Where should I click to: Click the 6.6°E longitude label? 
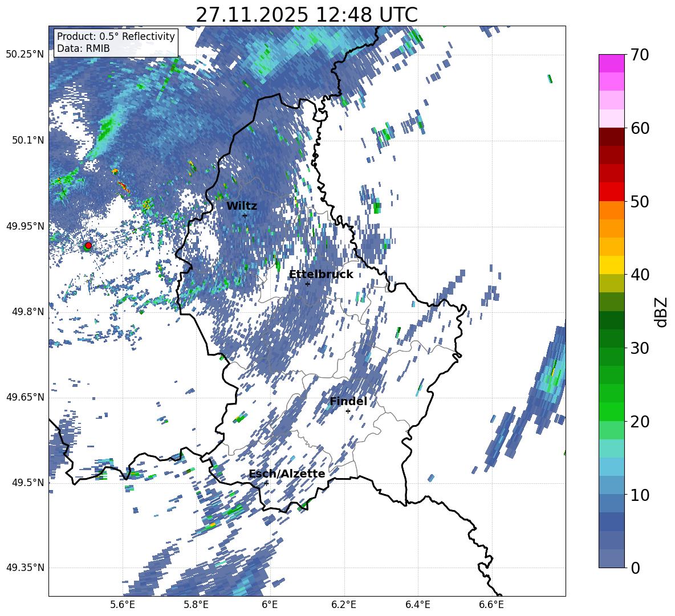pyautogui.click(x=491, y=605)
